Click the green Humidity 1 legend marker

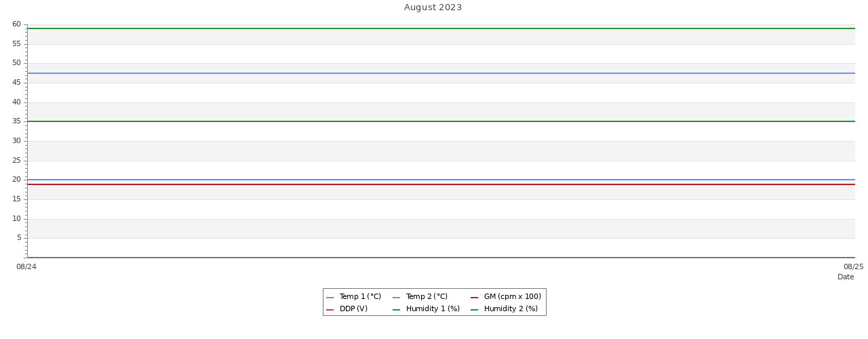(x=397, y=310)
